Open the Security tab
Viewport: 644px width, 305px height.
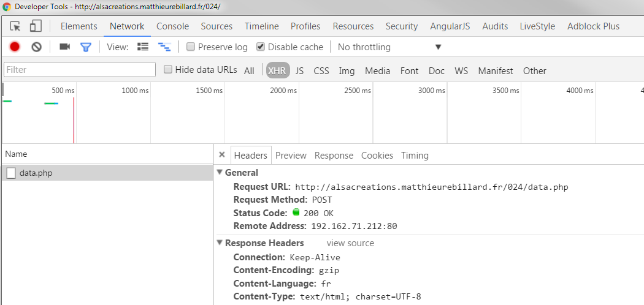click(402, 26)
